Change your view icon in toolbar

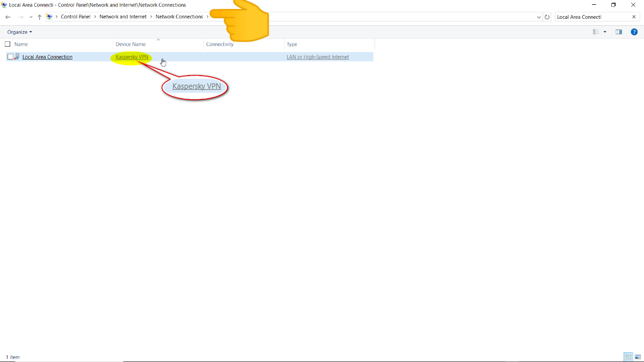(596, 32)
